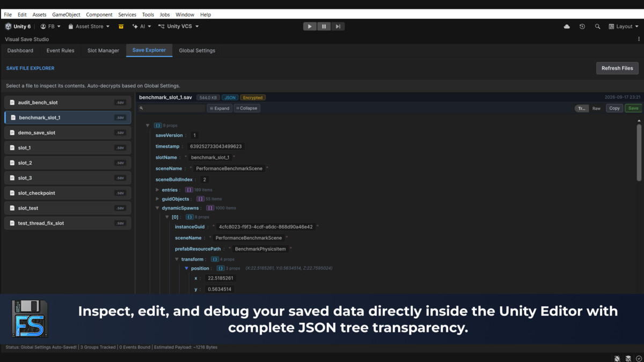
Task: Click the Unity 6 logo icon
Action: pyautogui.click(x=8, y=26)
